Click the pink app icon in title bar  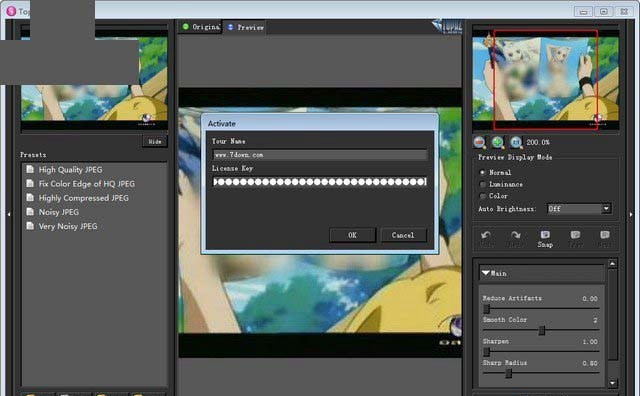(11, 11)
